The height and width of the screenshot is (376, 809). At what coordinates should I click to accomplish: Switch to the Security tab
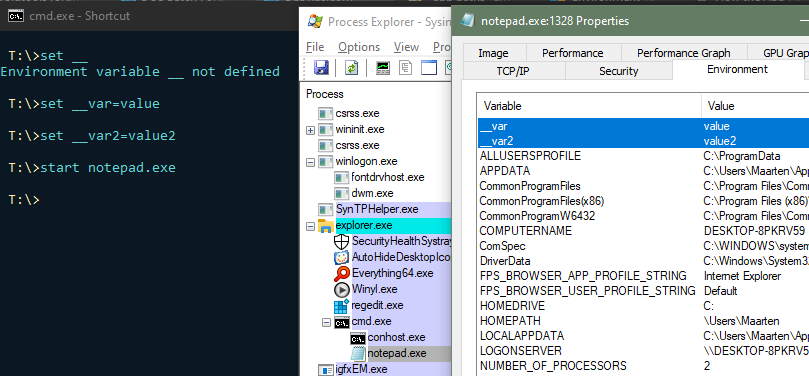point(619,71)
